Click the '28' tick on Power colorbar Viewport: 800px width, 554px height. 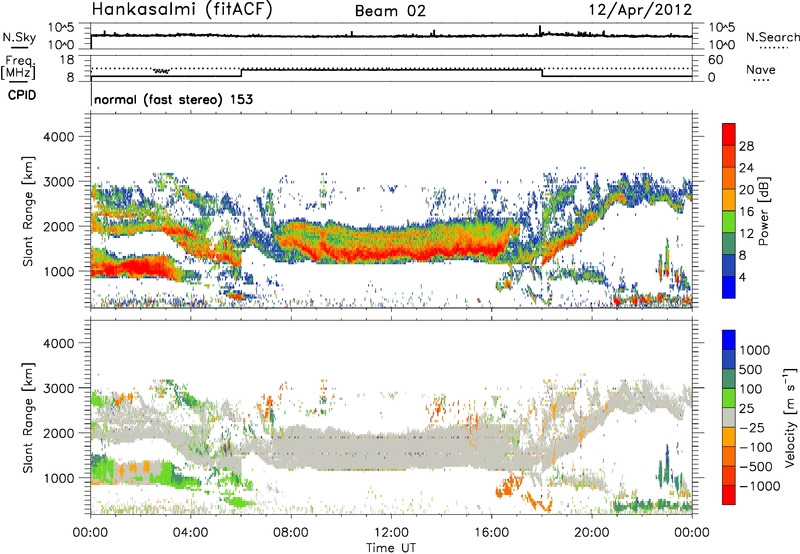click(x=746, y=146)
